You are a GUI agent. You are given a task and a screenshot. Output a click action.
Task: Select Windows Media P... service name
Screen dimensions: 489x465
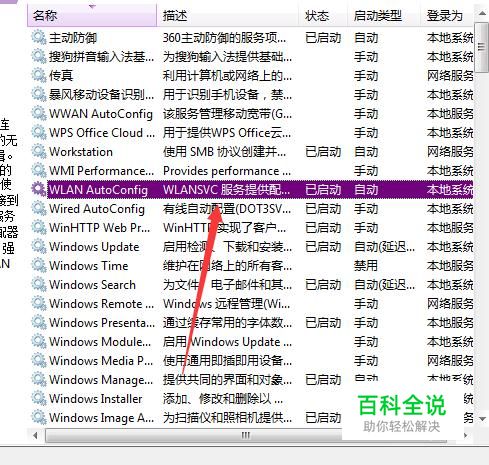[x=101, y=361]
